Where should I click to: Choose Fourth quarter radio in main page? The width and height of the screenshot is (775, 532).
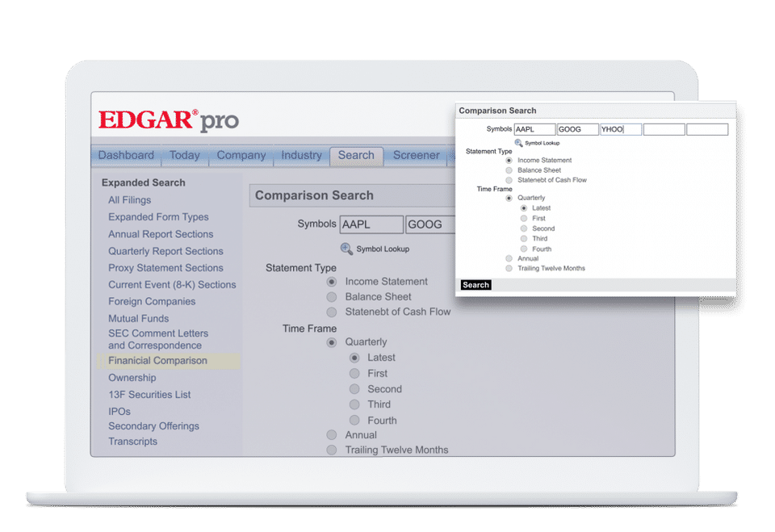[354, 421]
